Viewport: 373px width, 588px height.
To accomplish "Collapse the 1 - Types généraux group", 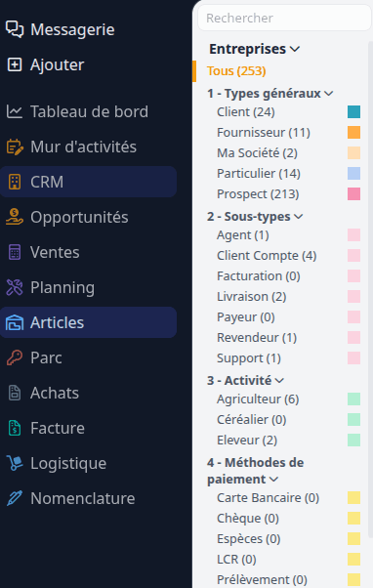I will (x=329, y=94).
